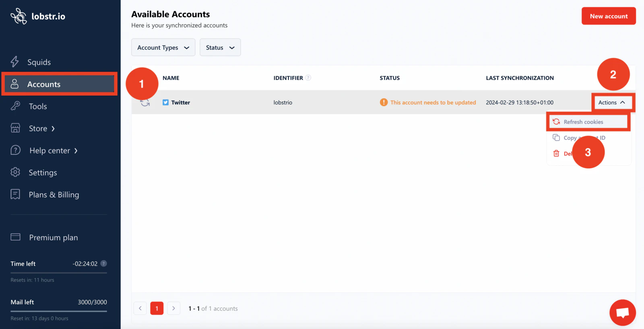644x329 pixels.
Task: Click the Premium plan link
Action: pos(54,237)
